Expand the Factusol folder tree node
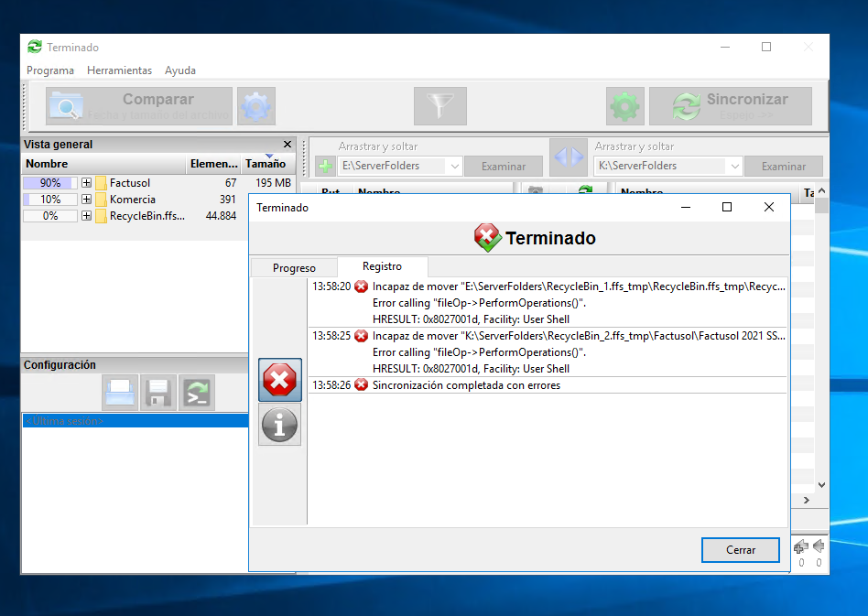868x616 pixels. click(x=86, y=183)
